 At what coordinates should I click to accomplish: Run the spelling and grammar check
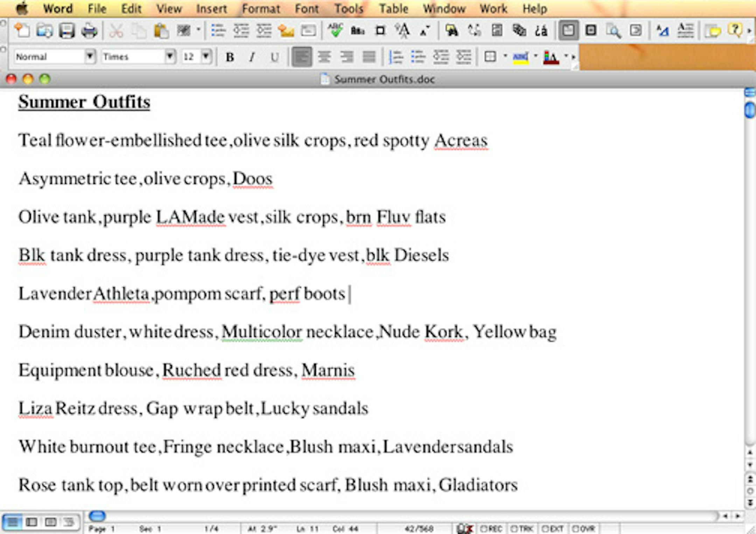[335, 30]
